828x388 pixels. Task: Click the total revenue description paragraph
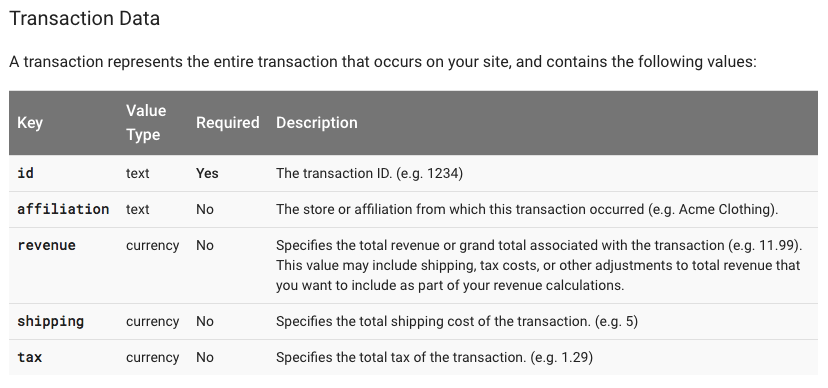(539, 266)
